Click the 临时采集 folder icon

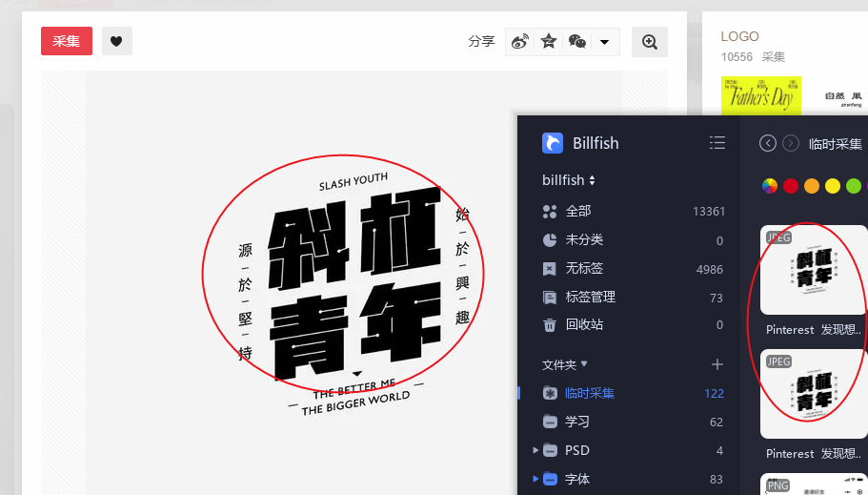[550, 394]
